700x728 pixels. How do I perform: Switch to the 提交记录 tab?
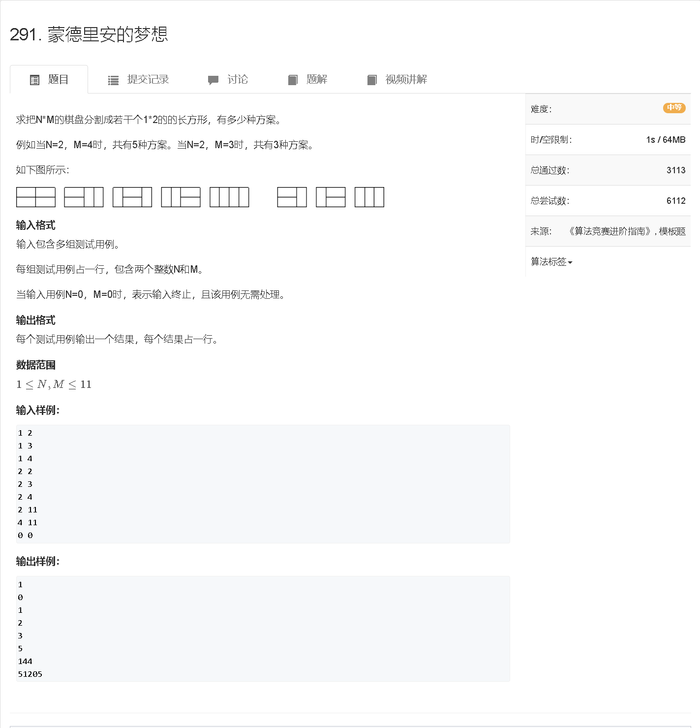click(x=138, y=79)
